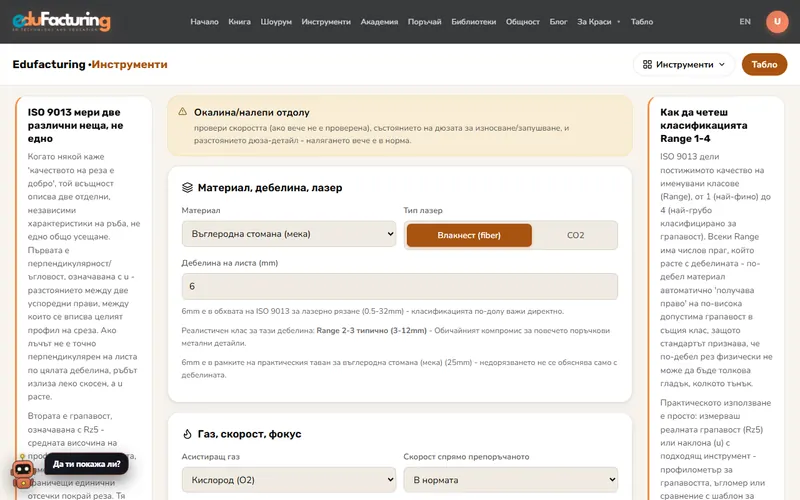The width and height of the screenshot is (800, 500).
Task: Click the Асистиращ газ label
Action: coord(211,457)
